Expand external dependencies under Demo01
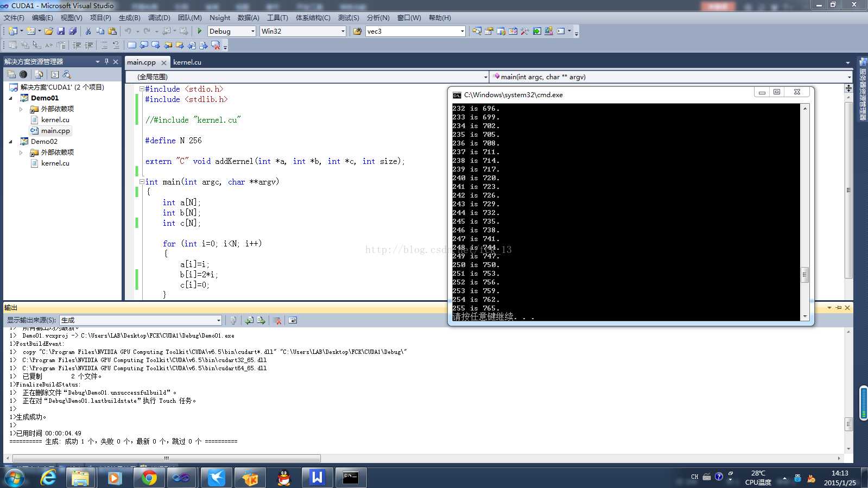The image size is (868, 488). coord(21,109)
